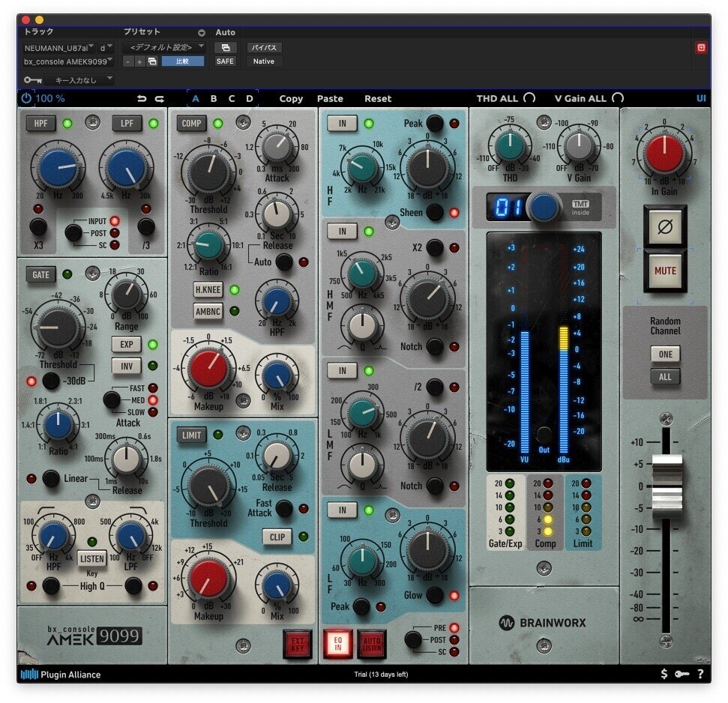Click the output fader handle

click(667, 486)
